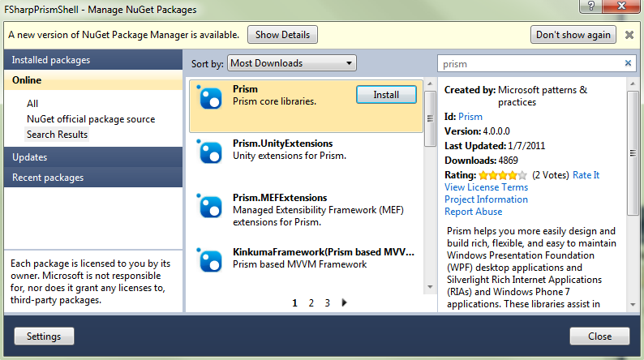Click results page 1

point(294,303)
